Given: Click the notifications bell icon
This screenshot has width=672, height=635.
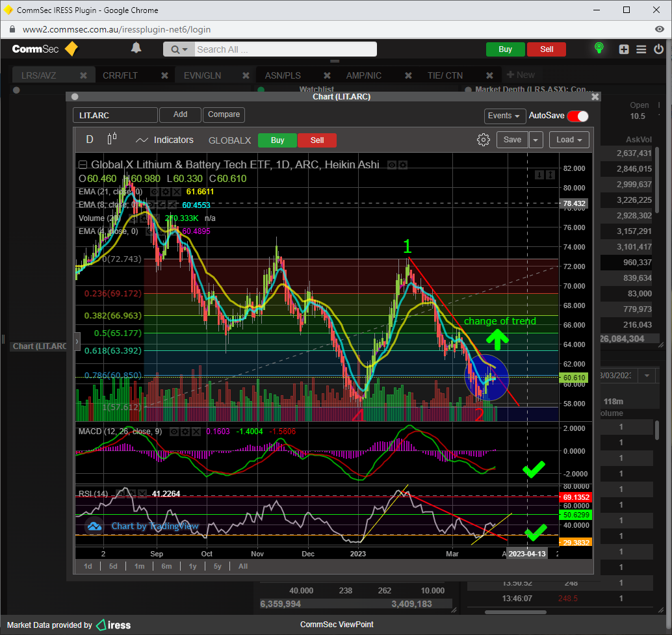Looking at the screenshot, I should pyautogui.click(x=136, y=49).
